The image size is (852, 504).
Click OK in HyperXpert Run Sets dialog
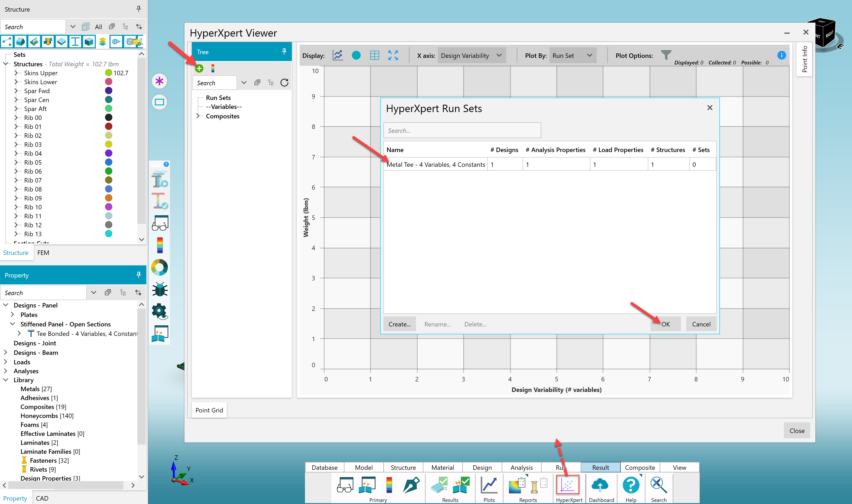pyautogui.click(x=665, y=324)
